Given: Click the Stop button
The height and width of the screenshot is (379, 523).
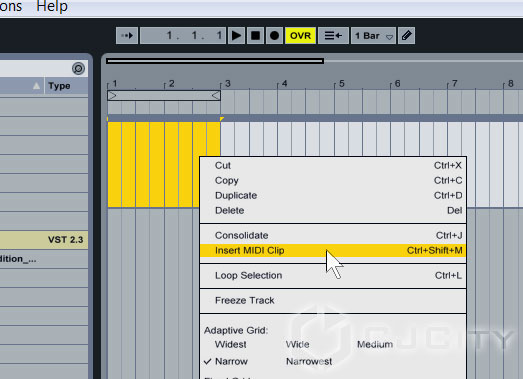Looking at the screenshot, I should click(255, 35).
